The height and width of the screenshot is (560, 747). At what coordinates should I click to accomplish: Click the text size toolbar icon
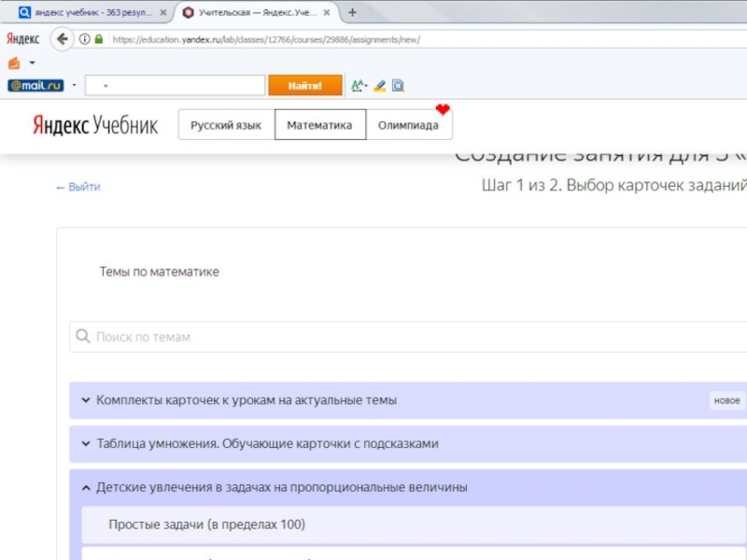tap(358, 86)
